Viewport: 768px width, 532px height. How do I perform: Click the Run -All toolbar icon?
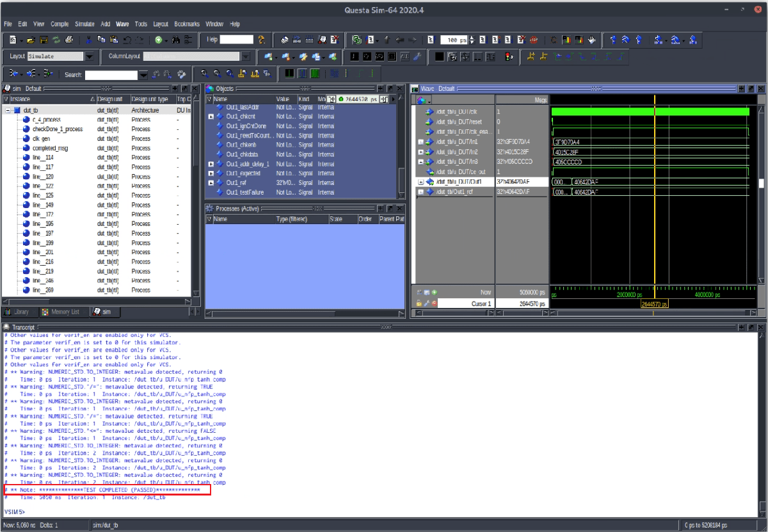coord(509,40)
